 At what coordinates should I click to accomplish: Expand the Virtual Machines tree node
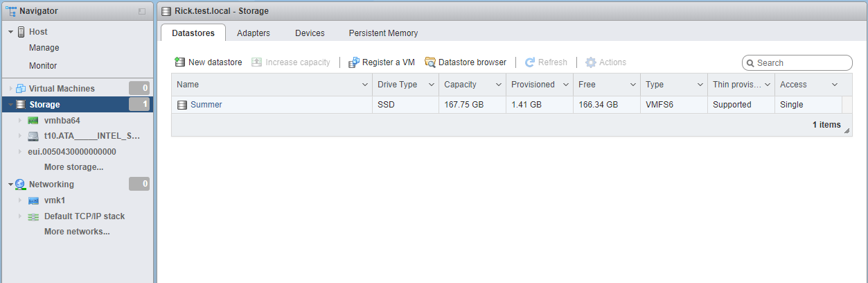tap(10, 89)
